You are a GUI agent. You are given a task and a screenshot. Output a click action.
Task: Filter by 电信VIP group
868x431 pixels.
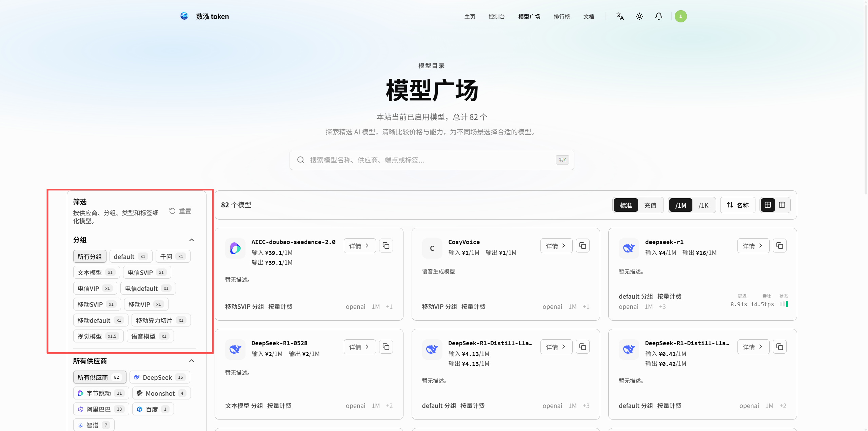pyautogui.click(x=95, y=288)
